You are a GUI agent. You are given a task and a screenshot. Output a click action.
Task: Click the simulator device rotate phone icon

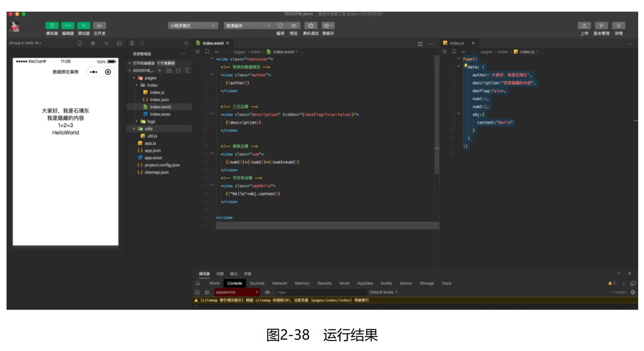(x=80, y=43)
